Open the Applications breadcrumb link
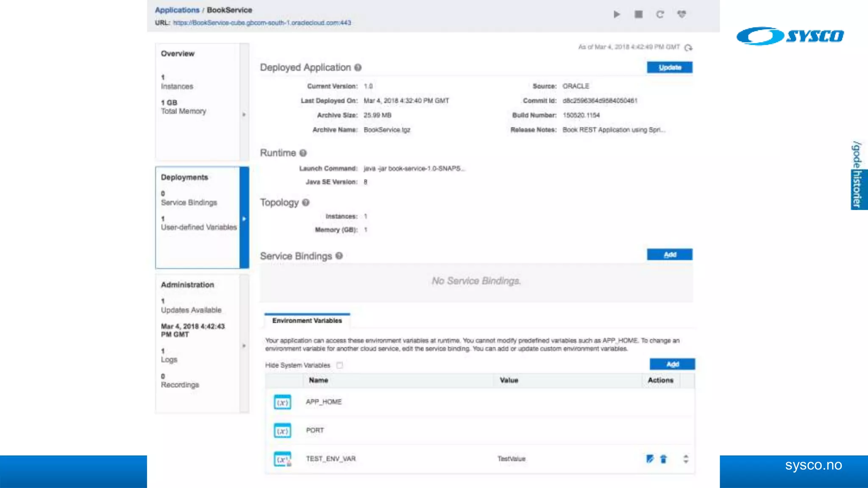Screen dimensions: 868x488 [x=177, y=10]
